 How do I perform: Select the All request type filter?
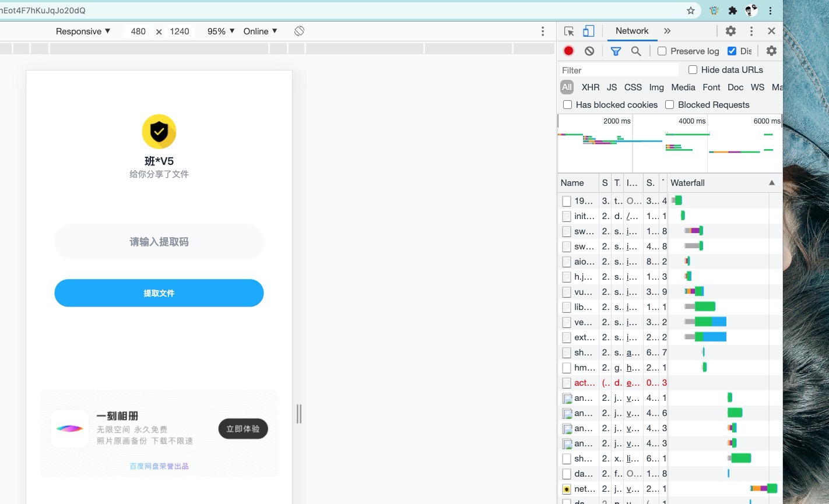(567, 87)
